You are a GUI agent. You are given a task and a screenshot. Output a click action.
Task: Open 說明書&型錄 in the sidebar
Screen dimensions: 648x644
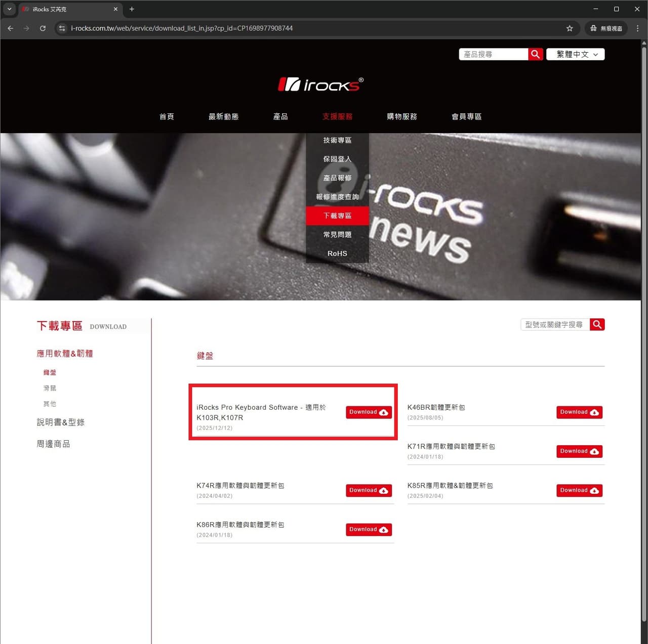[x=61, y=422]
